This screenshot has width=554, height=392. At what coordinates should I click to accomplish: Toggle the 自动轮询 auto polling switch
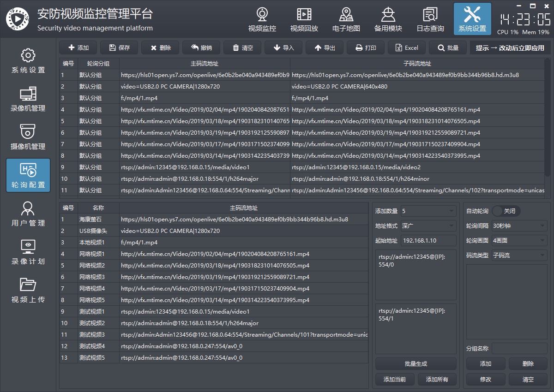(x=506, y=211)
